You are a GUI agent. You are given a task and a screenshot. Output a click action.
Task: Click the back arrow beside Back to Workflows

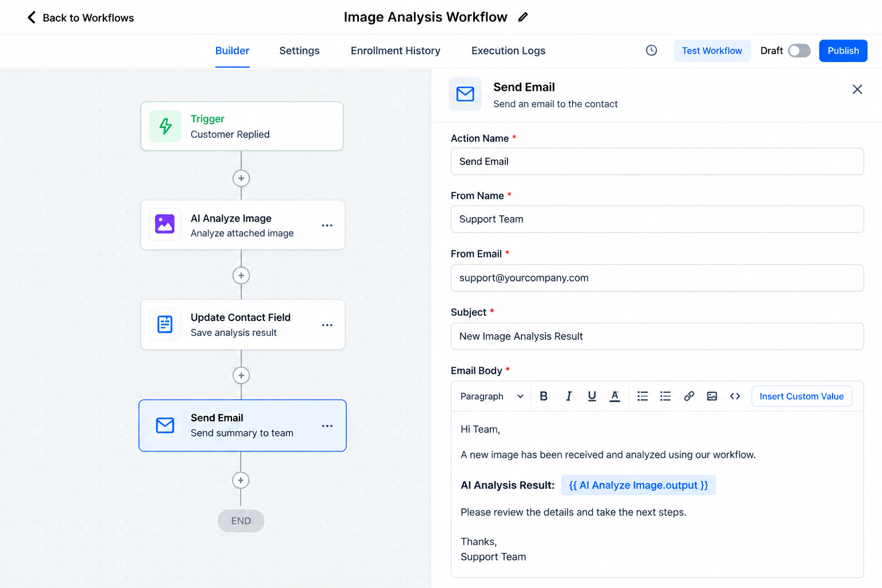click(32, 17)
